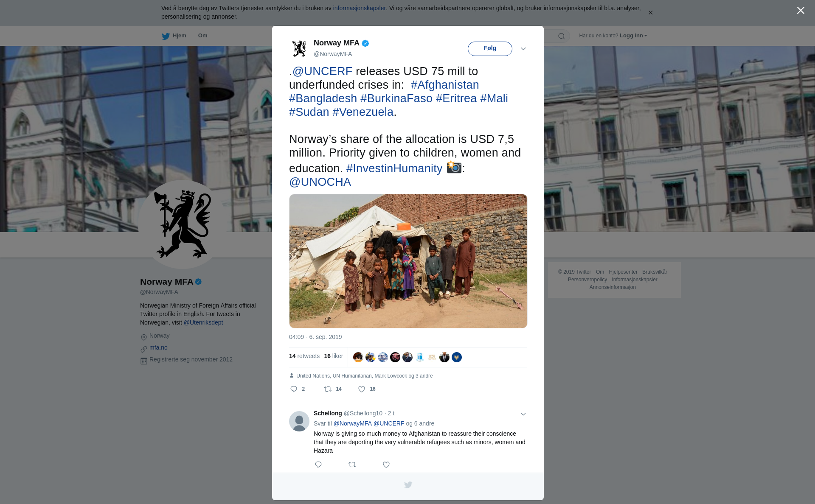815x504 pixels.
Task: Close the tweet overlay with the top-right X
Action: [801, 11]
